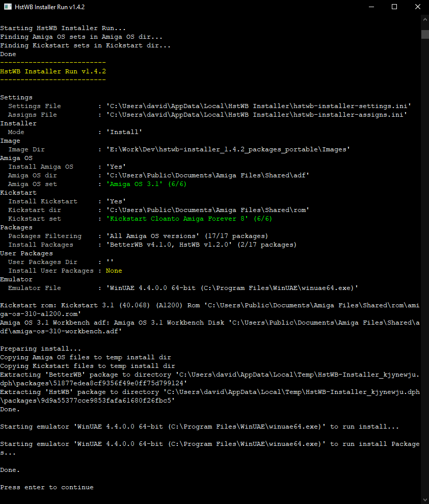Click the 'HstWB Installer Run v1.4.2' title text

point(49,7)
